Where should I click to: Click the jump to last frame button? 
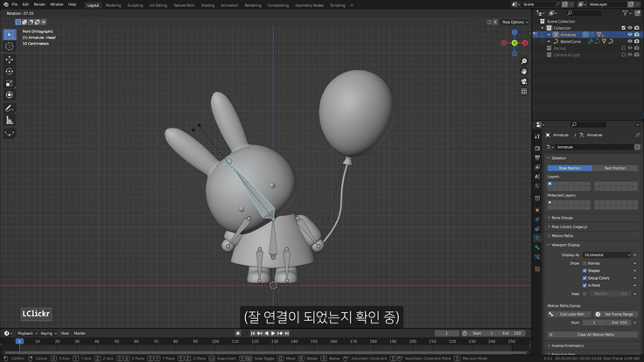(x=287, y=333)
